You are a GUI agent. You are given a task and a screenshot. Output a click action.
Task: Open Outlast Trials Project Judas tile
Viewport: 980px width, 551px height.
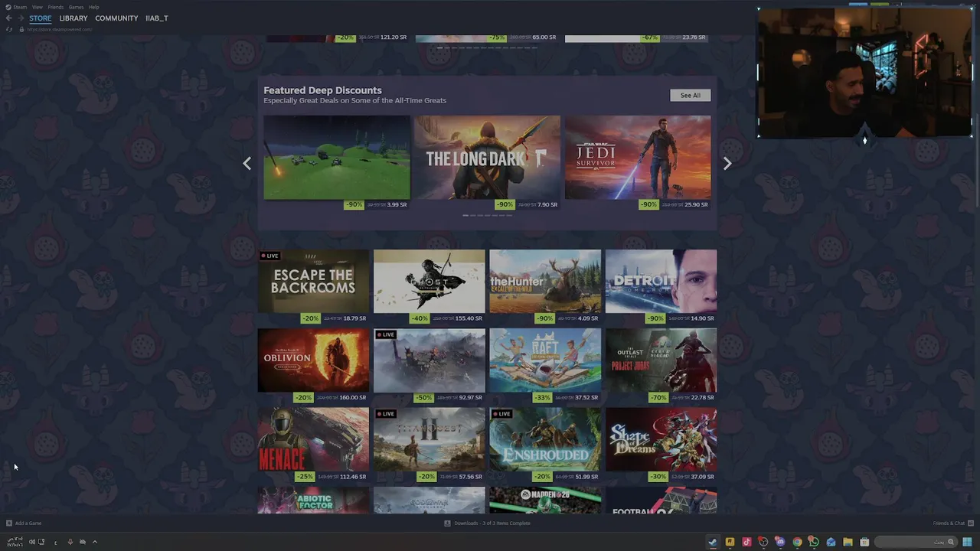click(x=661, y=360)
